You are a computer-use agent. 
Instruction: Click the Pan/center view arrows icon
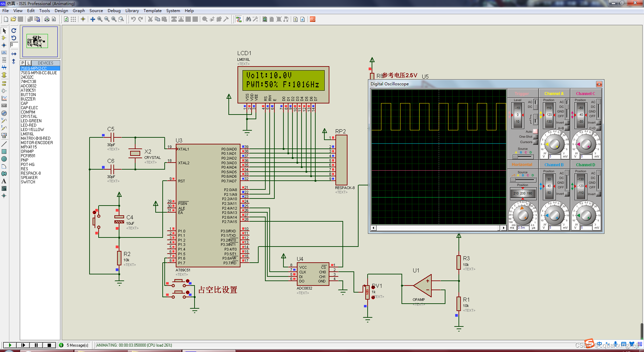tap(93, 19)
